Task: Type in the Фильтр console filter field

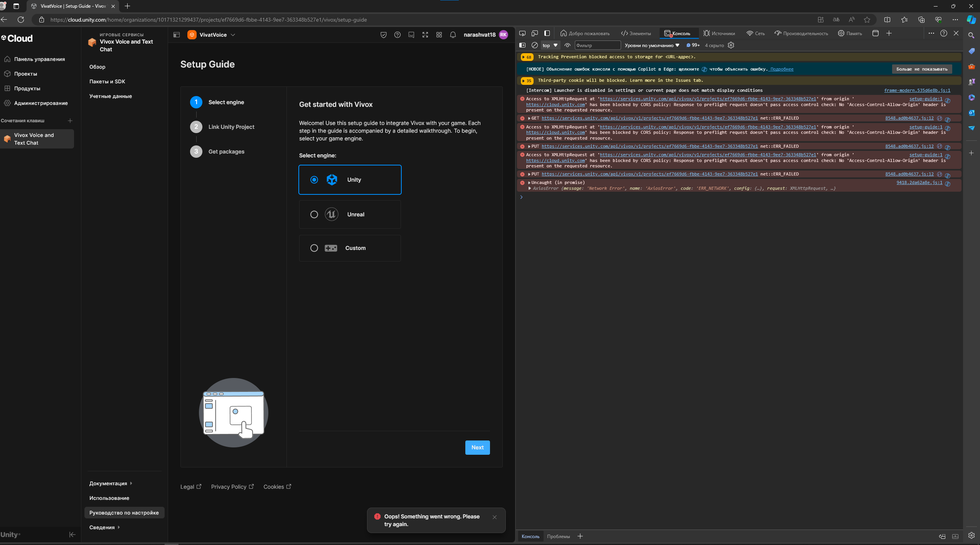Action: [598, 45]
